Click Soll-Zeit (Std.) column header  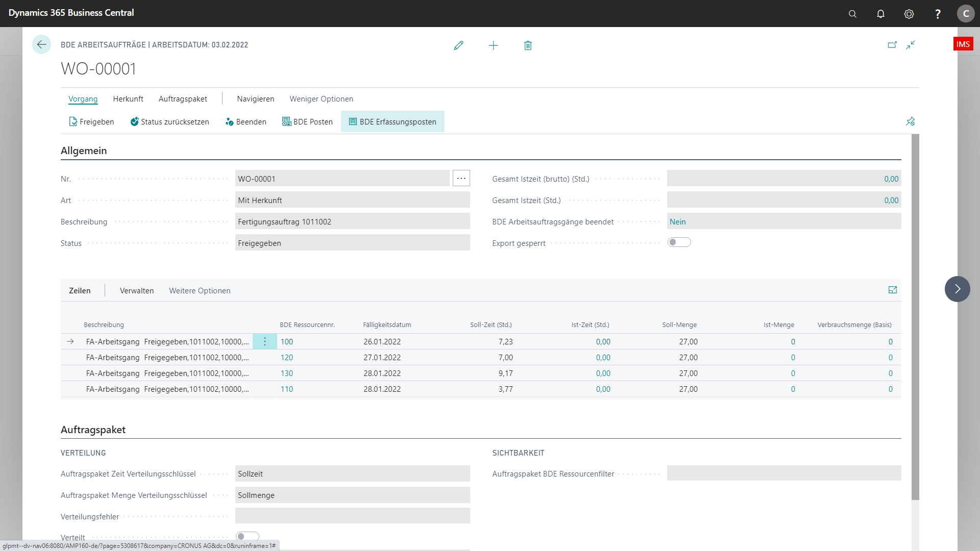click(x=491, y=325)
